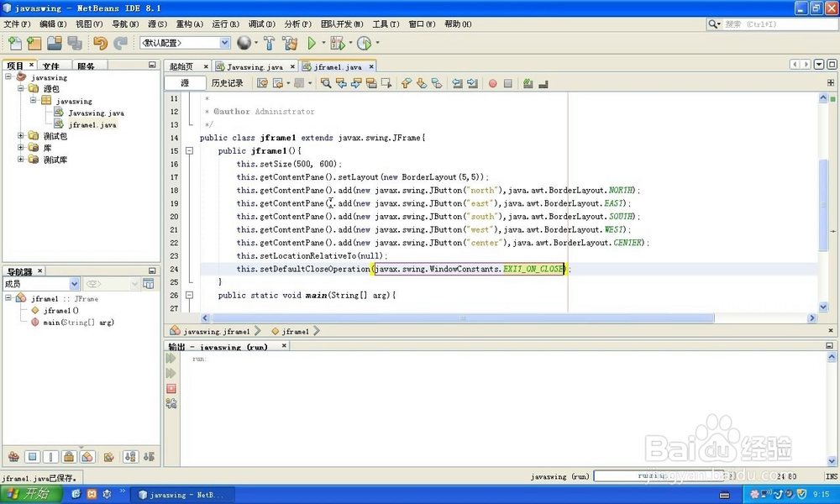Screen dimensions: 840x504
Task: Toggle Show Fields filter in navigator
Action: point(32,457)
